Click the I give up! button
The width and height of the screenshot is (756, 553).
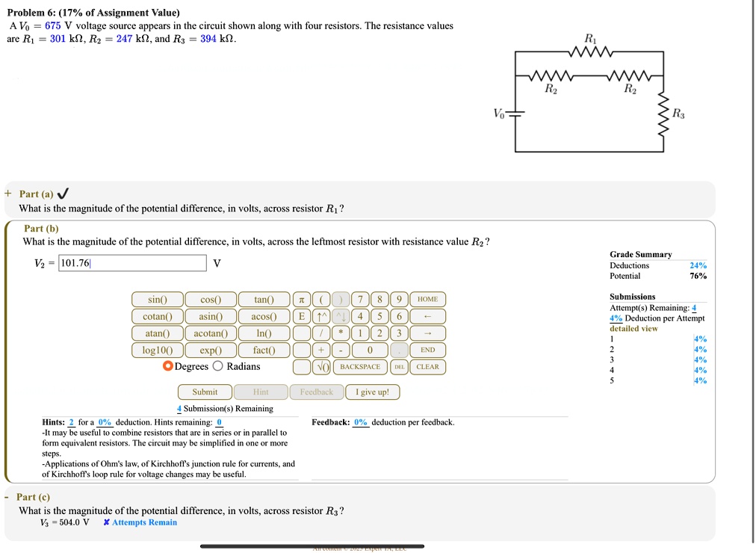coord(372,392)
